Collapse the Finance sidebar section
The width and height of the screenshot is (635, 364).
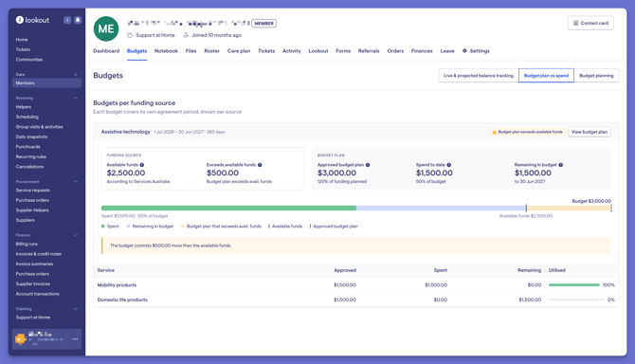click(x=75, y=235)
